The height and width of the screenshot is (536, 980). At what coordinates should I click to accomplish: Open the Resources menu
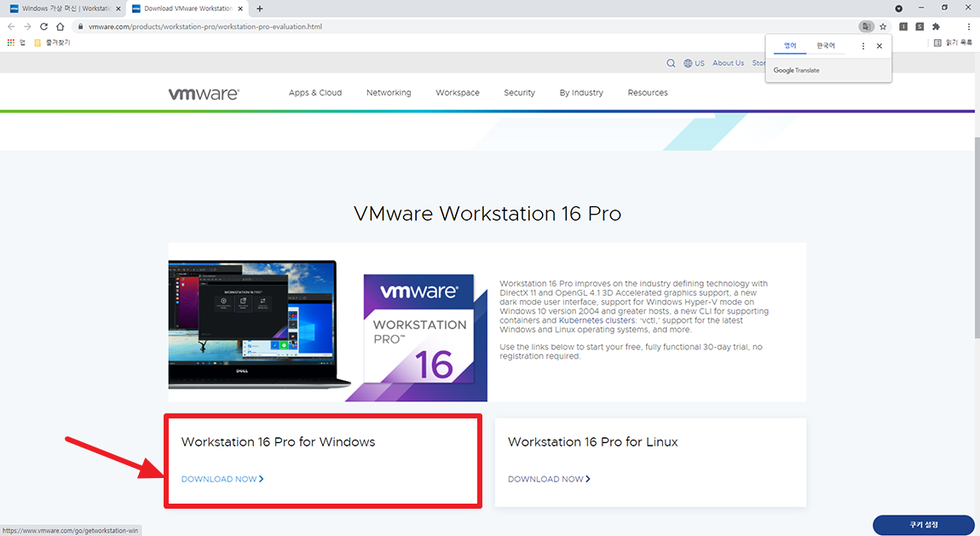(x=648, y=92)
